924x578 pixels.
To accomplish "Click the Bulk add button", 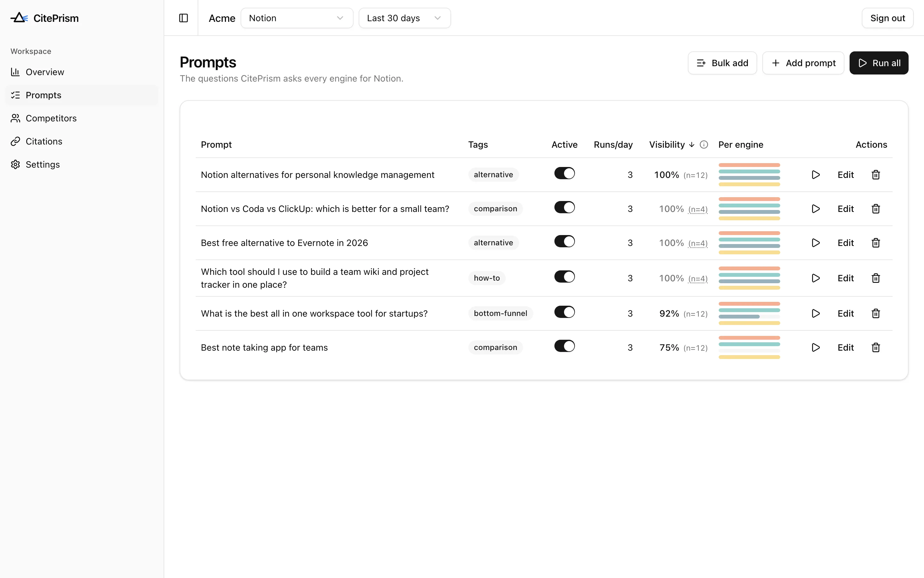I will point(722,63).
